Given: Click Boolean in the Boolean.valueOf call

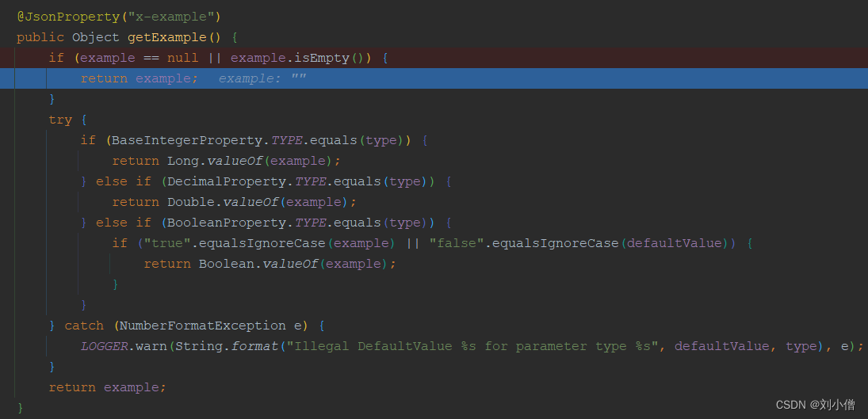Looking at the screenshot, I should (227, 264).
